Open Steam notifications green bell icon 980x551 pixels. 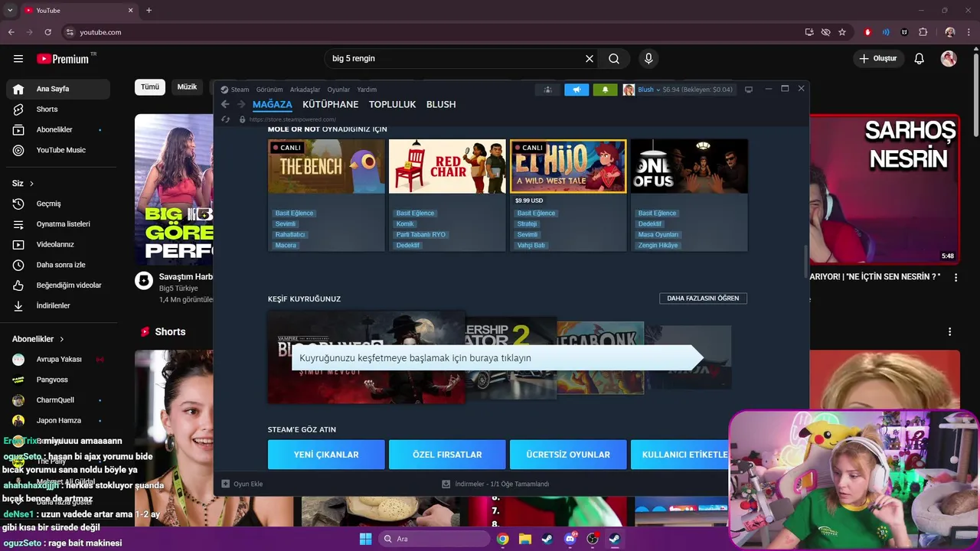(x=605, y=90)
